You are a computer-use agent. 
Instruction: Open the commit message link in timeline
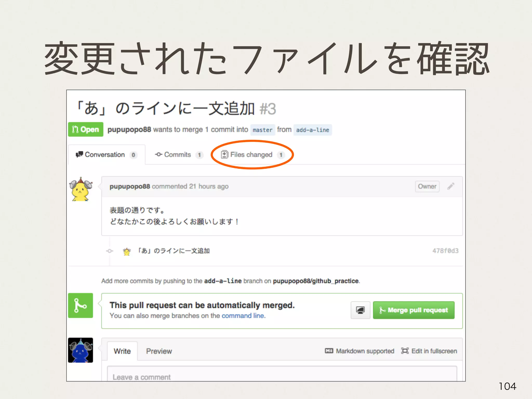pos(174,251)
